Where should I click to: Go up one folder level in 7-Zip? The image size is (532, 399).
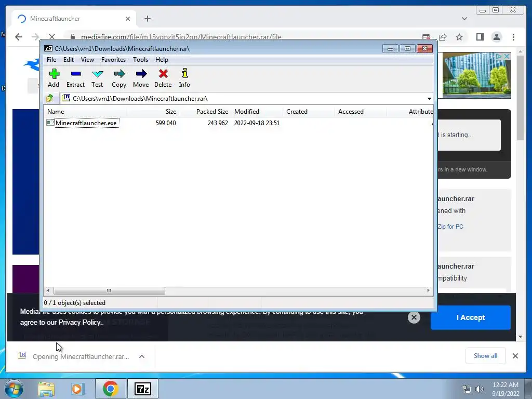click(50, 98)
